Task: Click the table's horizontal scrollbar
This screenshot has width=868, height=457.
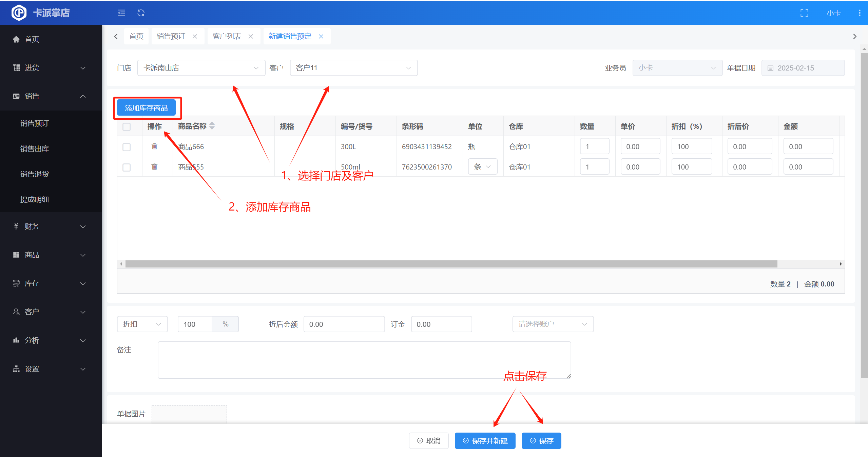Action: [x=451, y=264]
